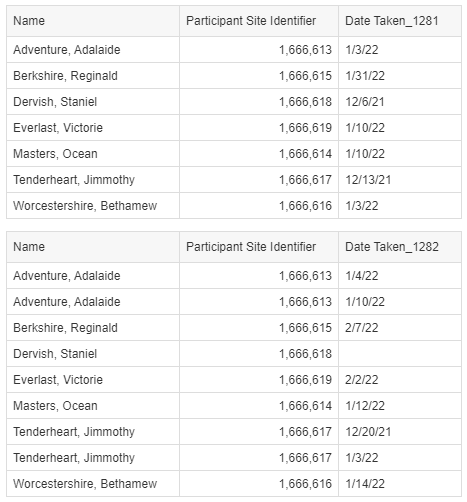
Task: Select the Date Taken_1281 column header
Action: pos(400,21)
